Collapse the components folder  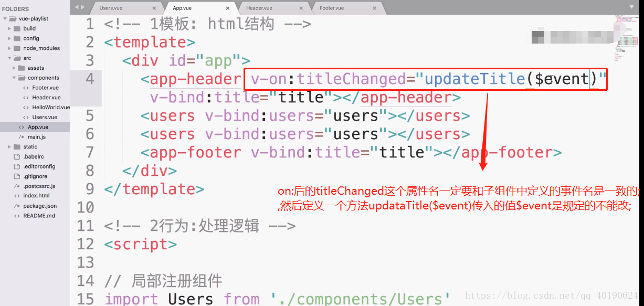[x=15, y=78]
